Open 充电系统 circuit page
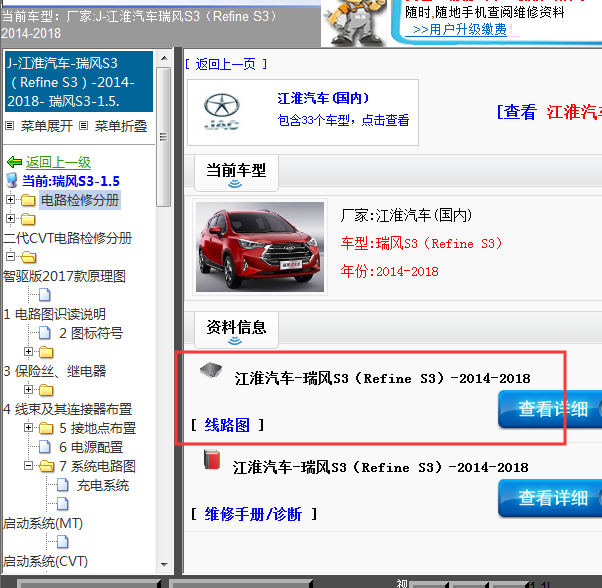This screenshot has height=588, width=602. pyautogui.click(x=103, y=485)
